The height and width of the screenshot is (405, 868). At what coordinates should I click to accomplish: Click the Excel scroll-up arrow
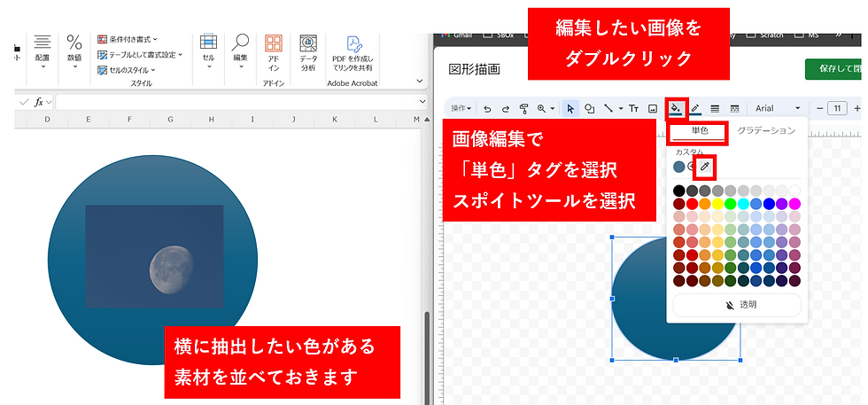(426, 120)
